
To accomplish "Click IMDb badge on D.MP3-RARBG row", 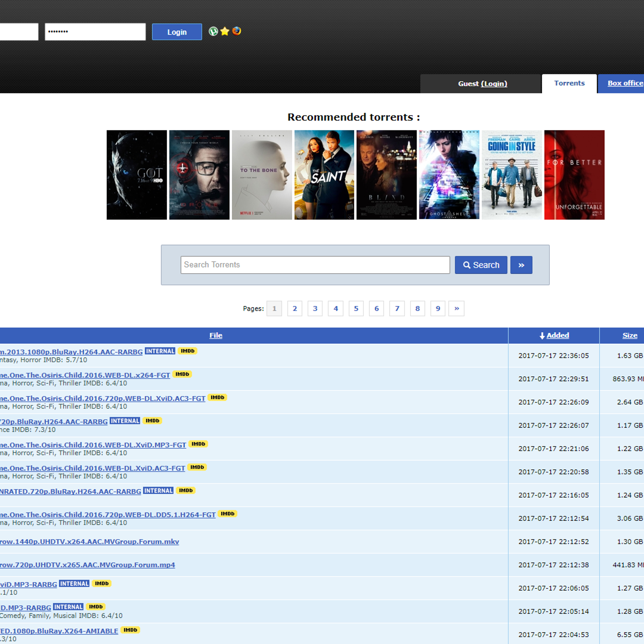I will point(96,607).
